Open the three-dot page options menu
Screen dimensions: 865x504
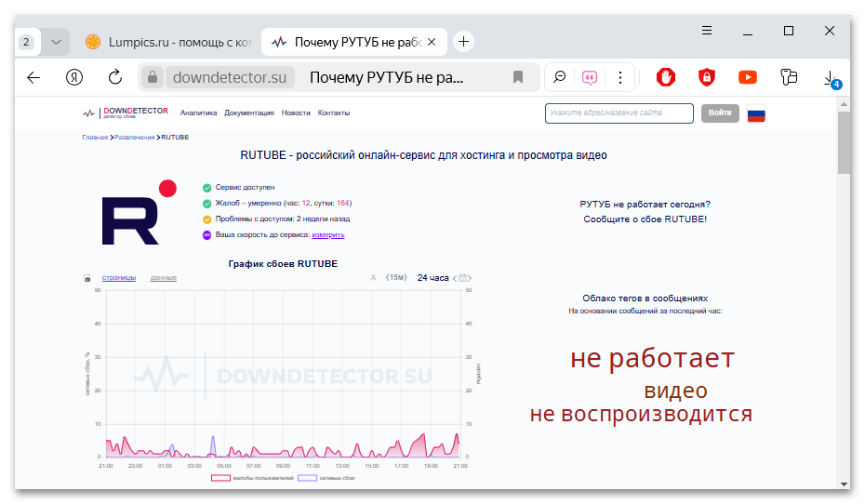tap(620, 78)
